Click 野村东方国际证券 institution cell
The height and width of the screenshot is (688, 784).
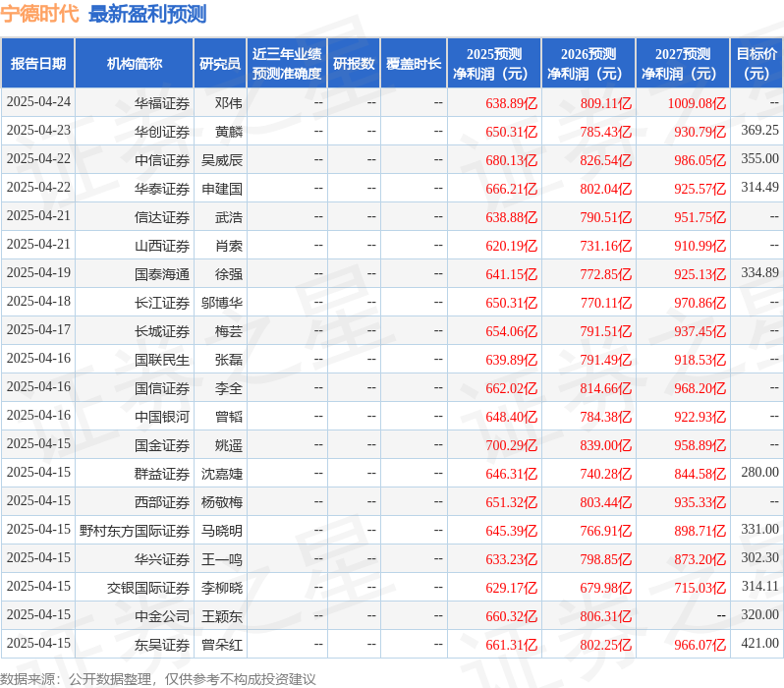click(135, 531)
